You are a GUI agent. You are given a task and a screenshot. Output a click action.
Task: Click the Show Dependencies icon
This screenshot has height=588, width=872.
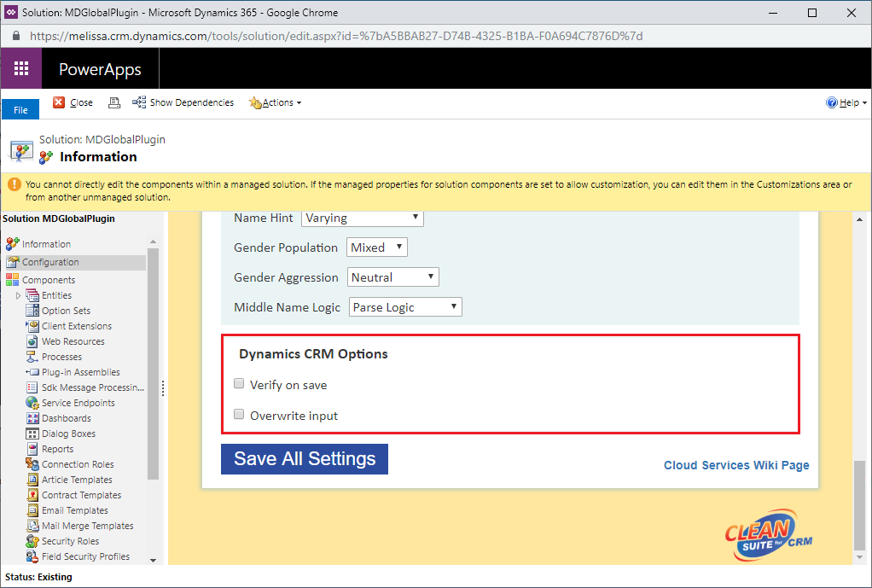139,102
